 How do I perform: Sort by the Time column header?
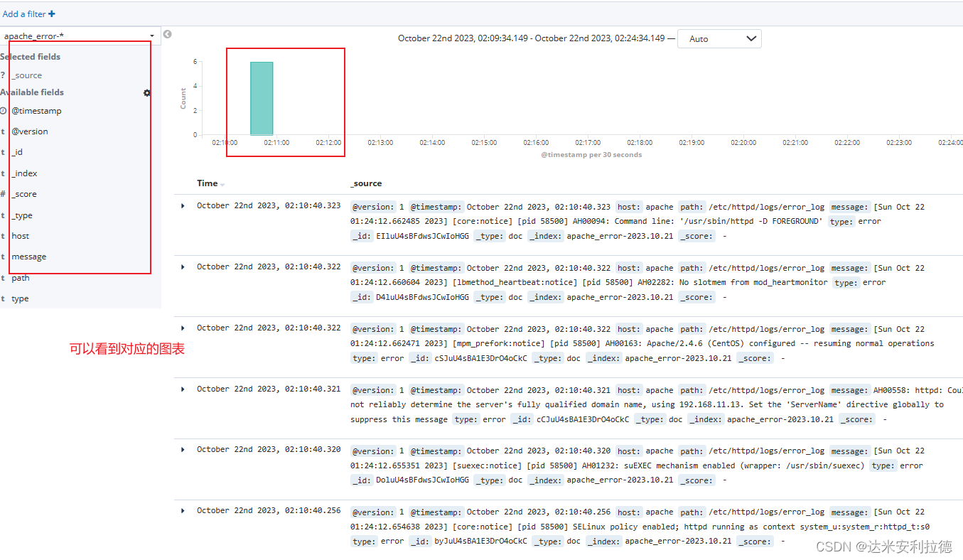[x=207, y=183]
